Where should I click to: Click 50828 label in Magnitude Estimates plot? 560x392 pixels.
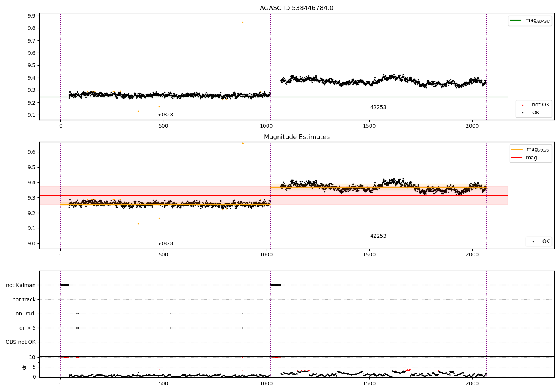tap(165, 244)
